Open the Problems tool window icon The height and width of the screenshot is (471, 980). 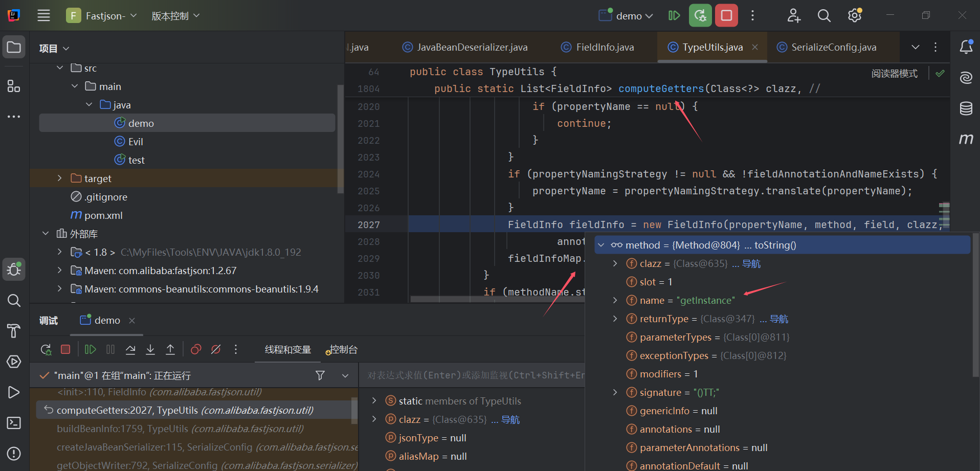(x=14, y=454)
